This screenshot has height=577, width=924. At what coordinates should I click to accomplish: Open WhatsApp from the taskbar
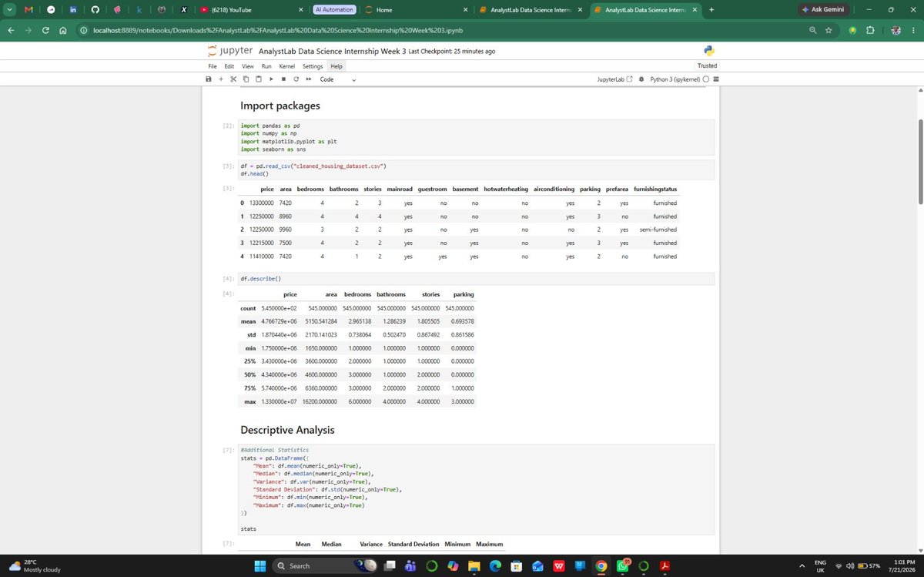[x=622, y=566]
